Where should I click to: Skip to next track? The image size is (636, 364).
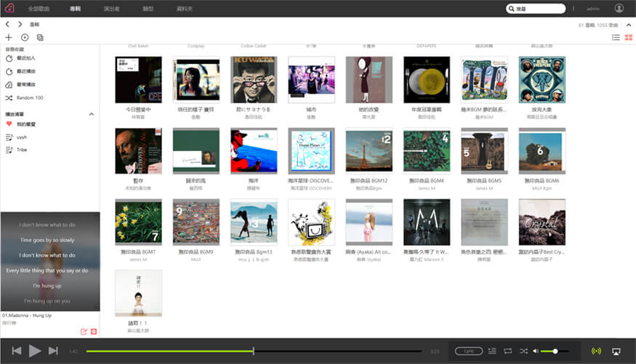pyautogui.click(x=53, y=351)
